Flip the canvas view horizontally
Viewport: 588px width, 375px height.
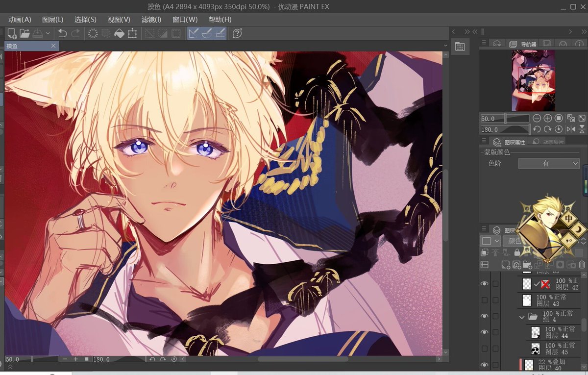point(571,129)
